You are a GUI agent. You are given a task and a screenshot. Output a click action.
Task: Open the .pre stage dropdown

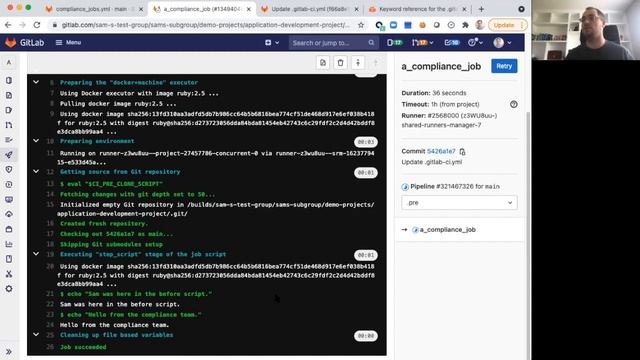(x=459, y=202)
